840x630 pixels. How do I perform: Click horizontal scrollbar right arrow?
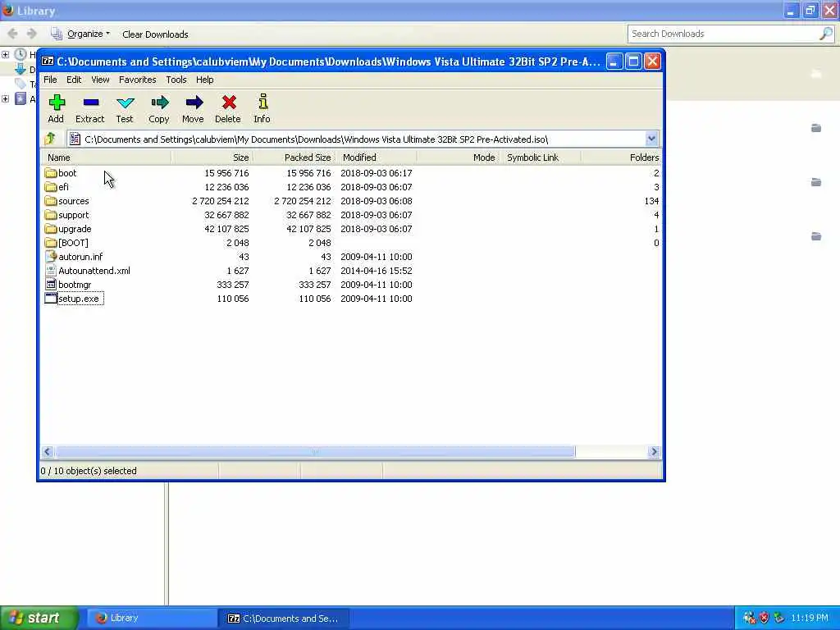coord(654,452)
